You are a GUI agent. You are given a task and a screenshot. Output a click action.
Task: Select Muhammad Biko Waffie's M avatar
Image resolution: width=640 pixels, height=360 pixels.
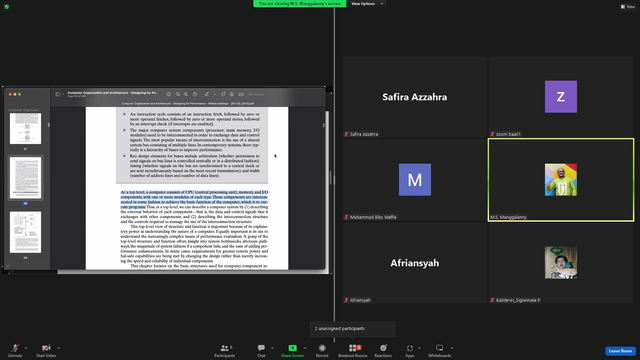click(415, 180)
